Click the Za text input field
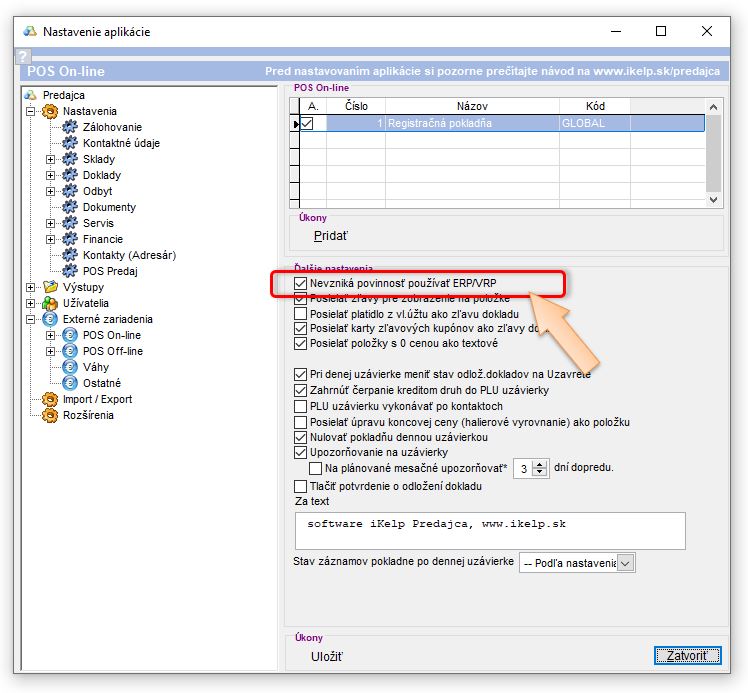The image size is (748, 693). click(490, 531)
